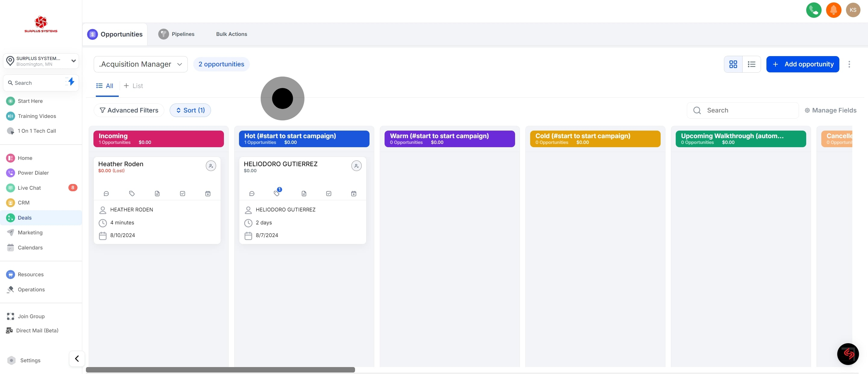The image size is (868, 374).
Task: Open notes icon on Heather Roden card
Action: pos(157,194)
